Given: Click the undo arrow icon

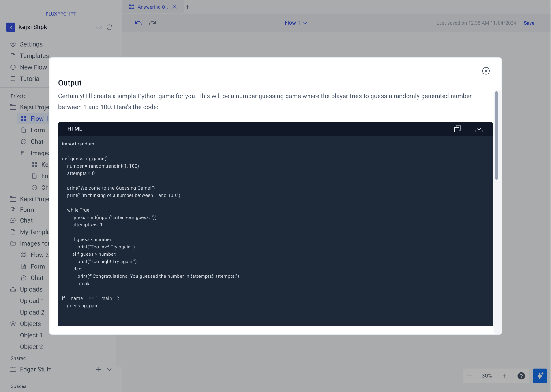Looking at the screenshot, I should coord(138,23).
